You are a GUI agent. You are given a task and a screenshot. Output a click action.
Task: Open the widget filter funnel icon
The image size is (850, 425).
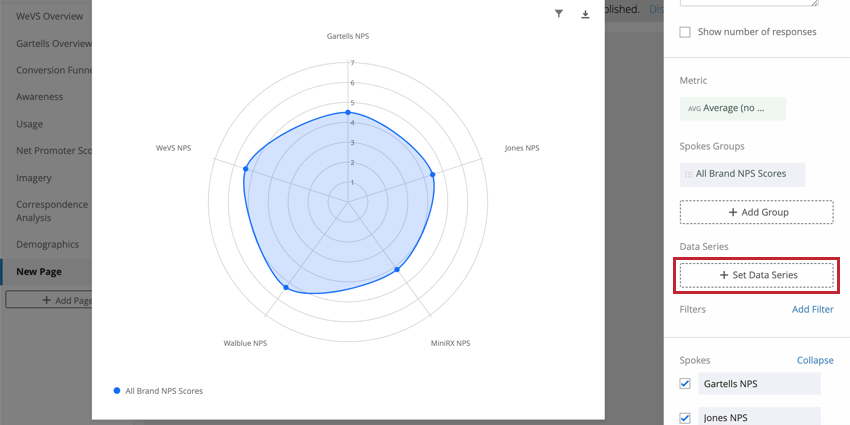tap(558, 14)
